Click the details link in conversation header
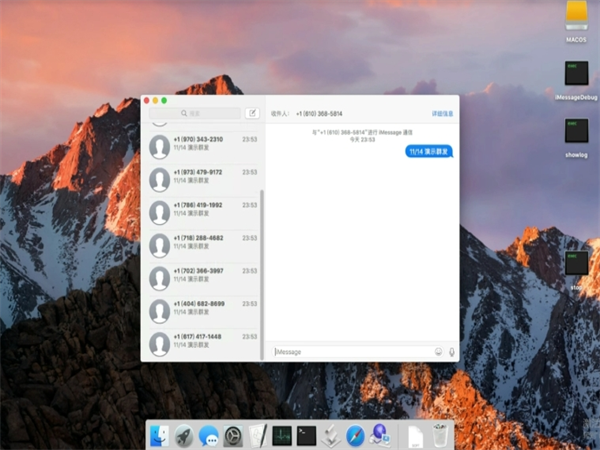Screen dimensions: 600x450 442,114
